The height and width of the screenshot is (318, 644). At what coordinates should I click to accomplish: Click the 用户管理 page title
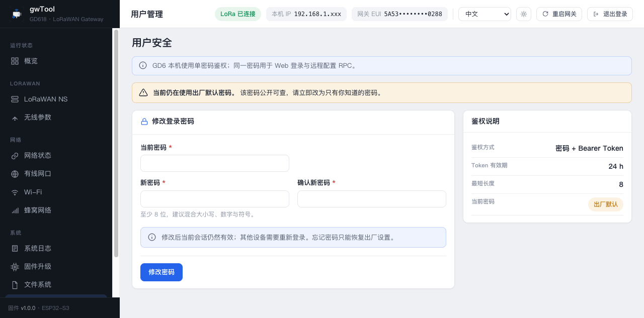(147, 14)
